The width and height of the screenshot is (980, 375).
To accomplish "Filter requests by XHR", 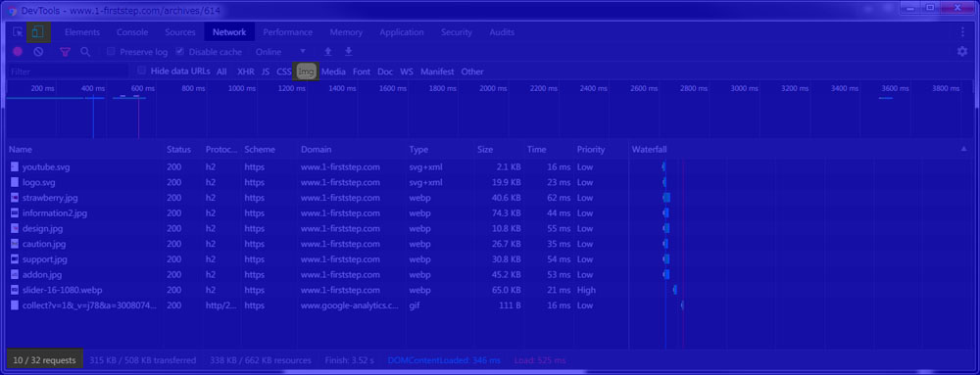I will 246,71.
